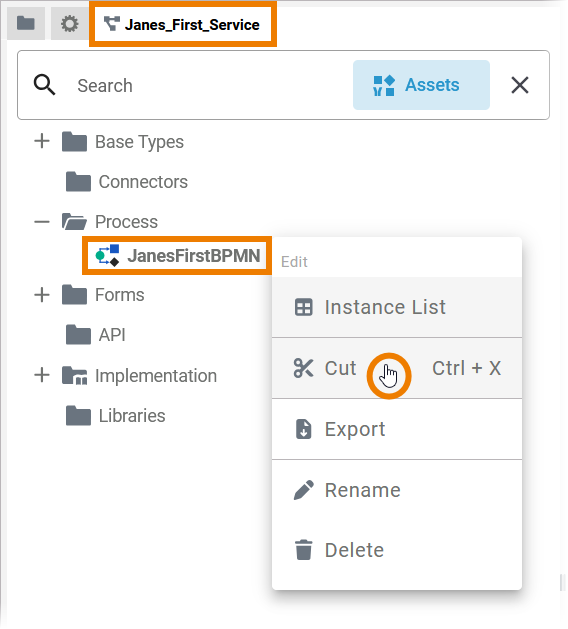The width and height of the screenshot is (568, 629).
Task: Open the folder tab icon
Action: click(x=26, y=24)
